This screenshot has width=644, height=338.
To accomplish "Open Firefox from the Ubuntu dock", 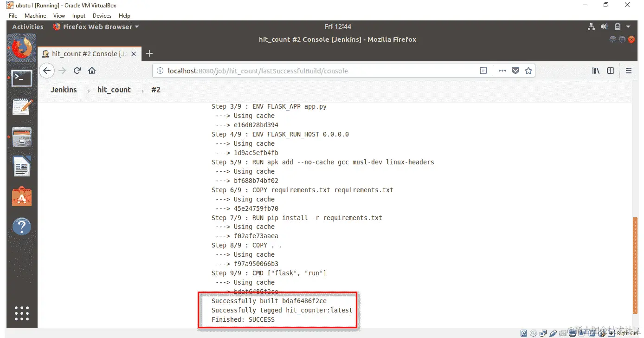I will click(x=22, y=48).
